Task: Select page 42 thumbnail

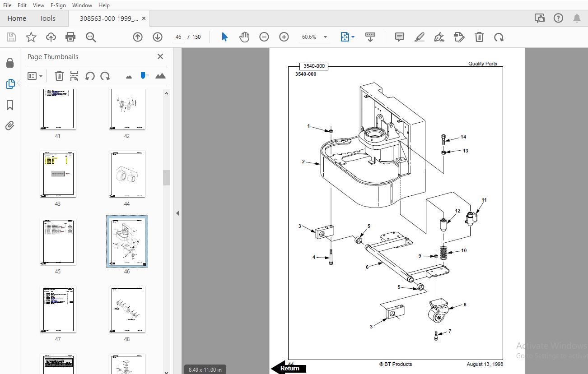Action: point(127,109)
